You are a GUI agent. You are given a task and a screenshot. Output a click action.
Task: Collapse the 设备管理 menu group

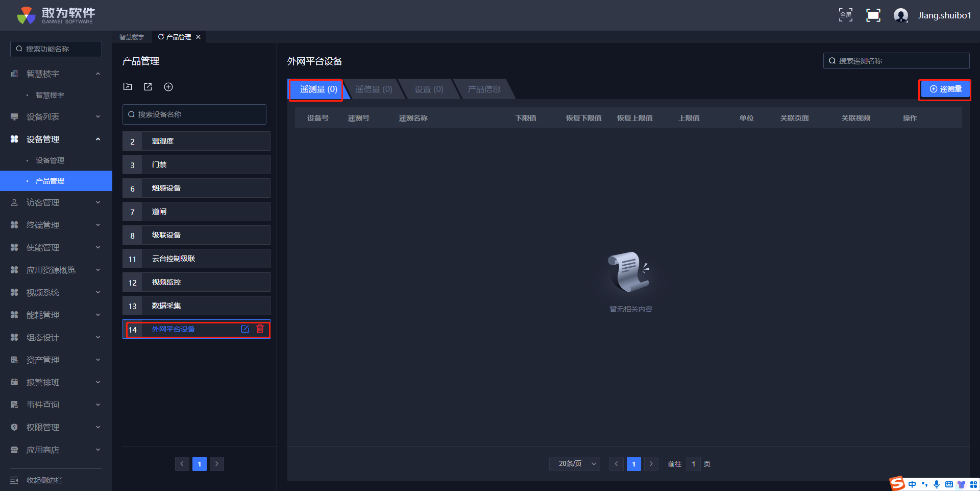tap(98, 139)
